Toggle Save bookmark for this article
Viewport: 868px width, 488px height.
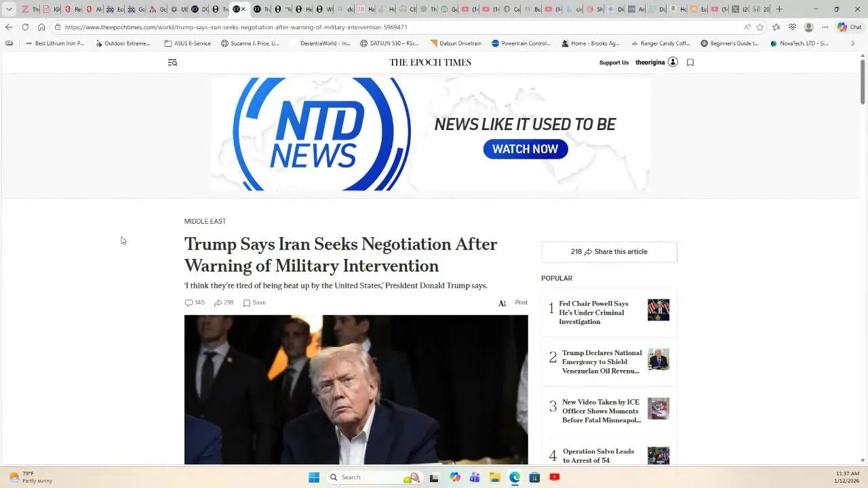(254, 303)
